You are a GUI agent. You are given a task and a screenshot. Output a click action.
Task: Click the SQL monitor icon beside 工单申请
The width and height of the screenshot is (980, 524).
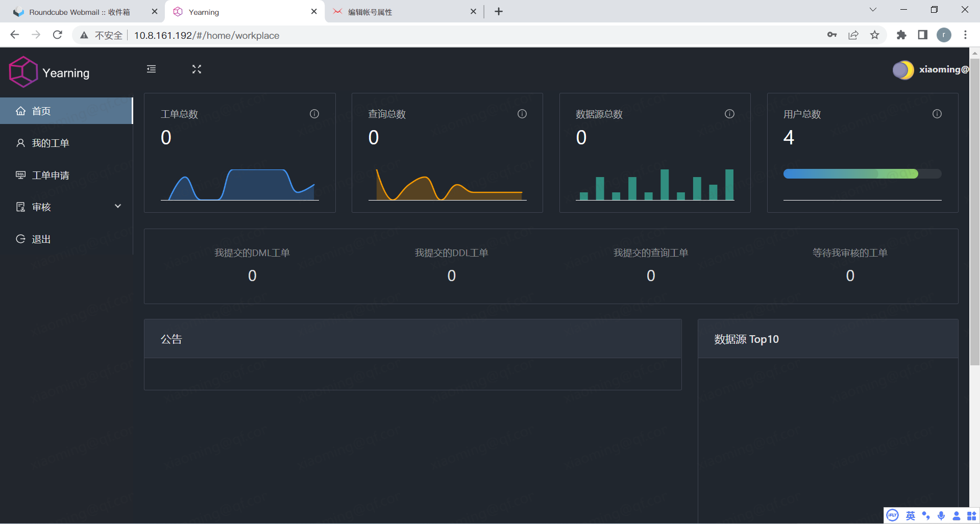20,175
